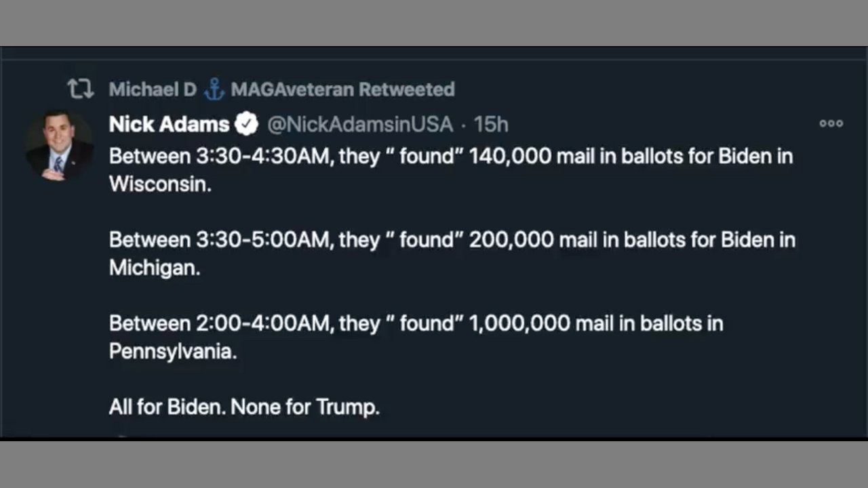Open the Nick Adams display name link

click(169, 124)
